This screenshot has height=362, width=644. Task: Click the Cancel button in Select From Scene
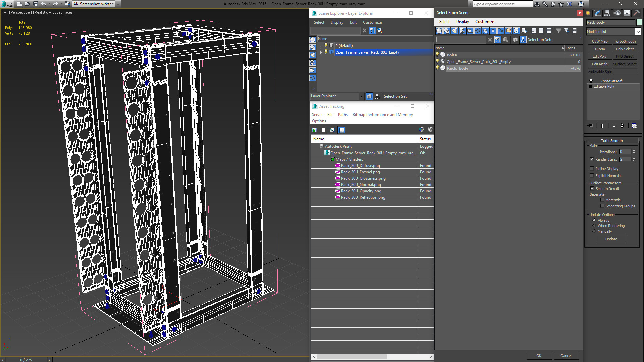566,356
